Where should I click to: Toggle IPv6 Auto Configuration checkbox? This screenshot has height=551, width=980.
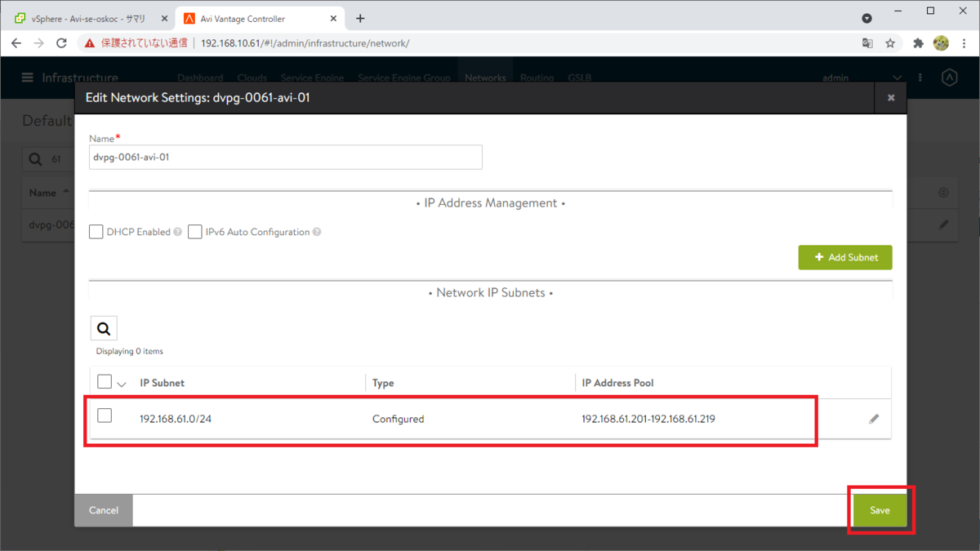coord(195,232)
